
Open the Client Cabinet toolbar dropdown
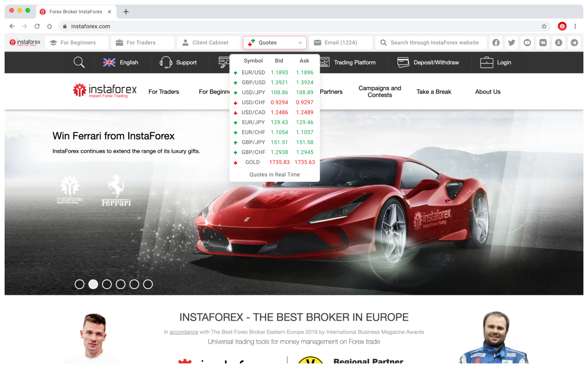pyautogui.click(x=209, y=42)
